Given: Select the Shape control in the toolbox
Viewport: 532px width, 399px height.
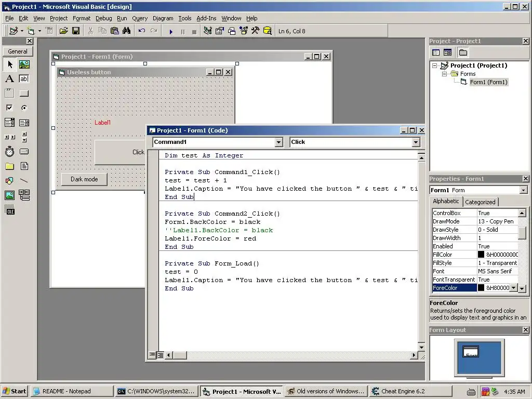Looking at the screenshot, I should (10, 180).
